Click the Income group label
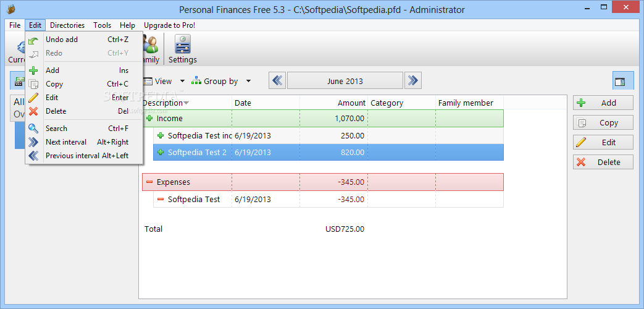This screenshot has height=309, width=644. coord(170,119)
